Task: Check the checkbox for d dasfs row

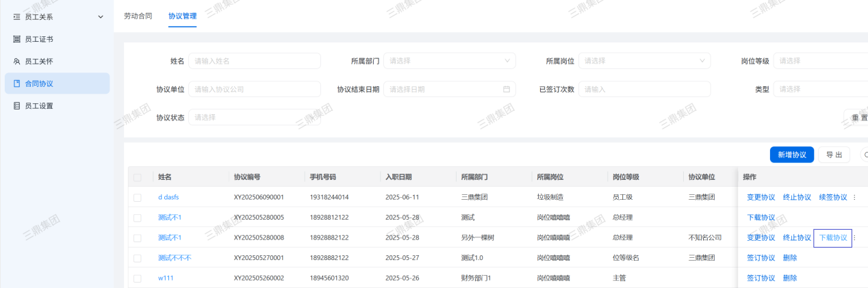Action: (138, 197)
